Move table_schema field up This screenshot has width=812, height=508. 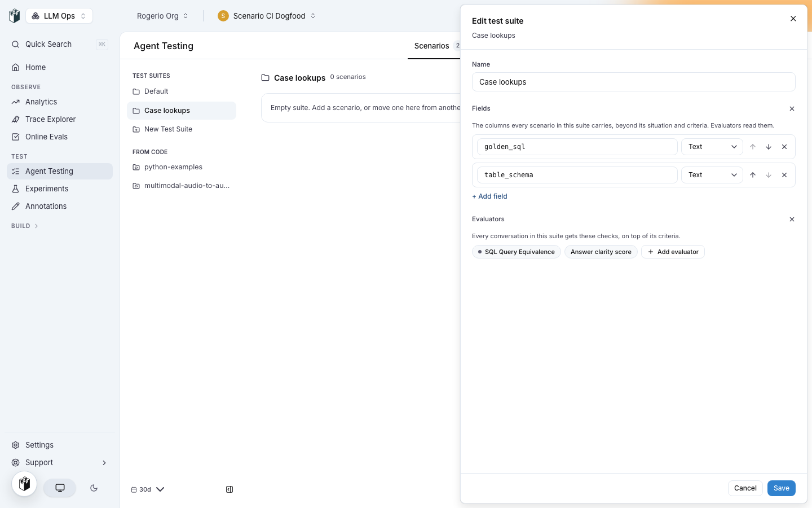[752, 175]
